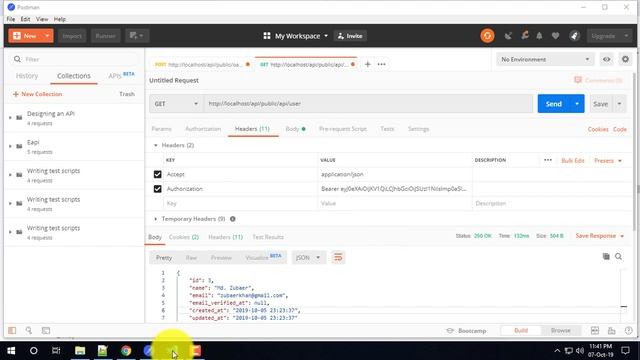
Task: Toggle response line wrap icon
Action: pyautogui.click(x=338, y=258)
